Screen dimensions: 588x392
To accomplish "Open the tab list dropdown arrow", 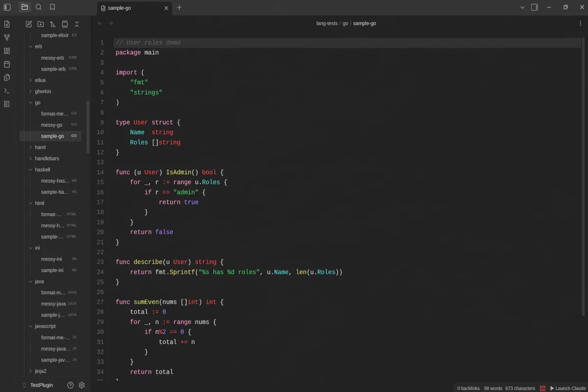I will pos(522,7).
